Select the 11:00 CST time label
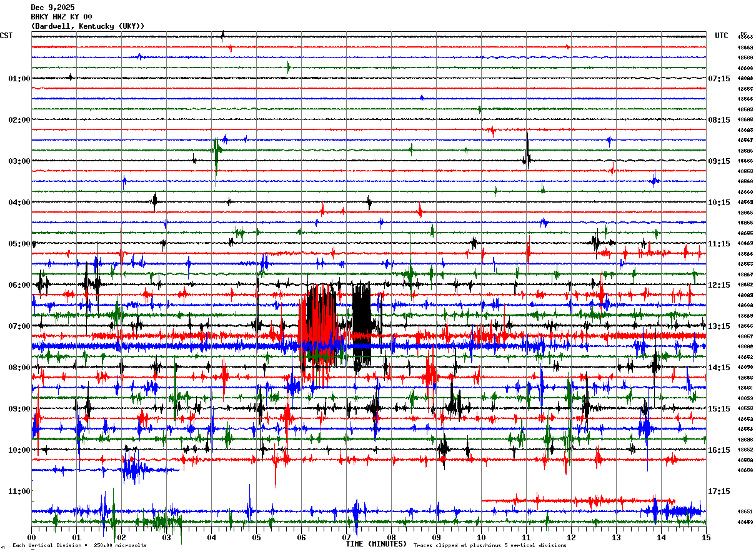756x554 pixels. click(x=19, y=491)
